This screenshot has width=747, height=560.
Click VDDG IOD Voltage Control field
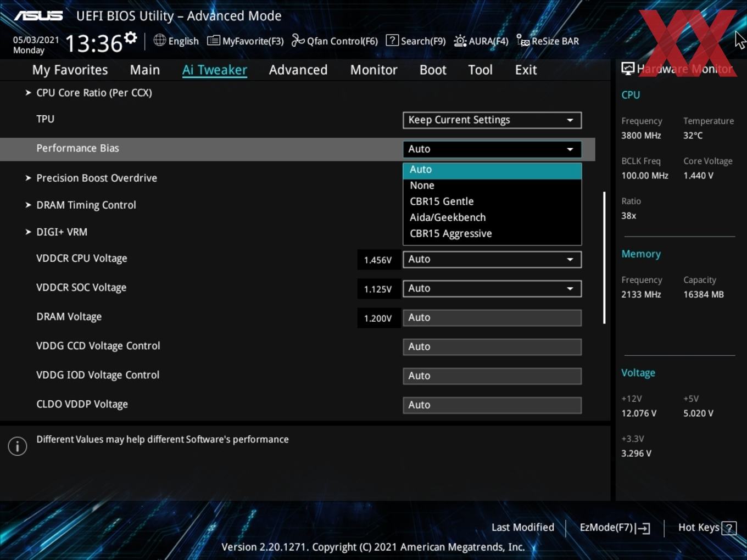pyautogui.click(x=492, y=376)
